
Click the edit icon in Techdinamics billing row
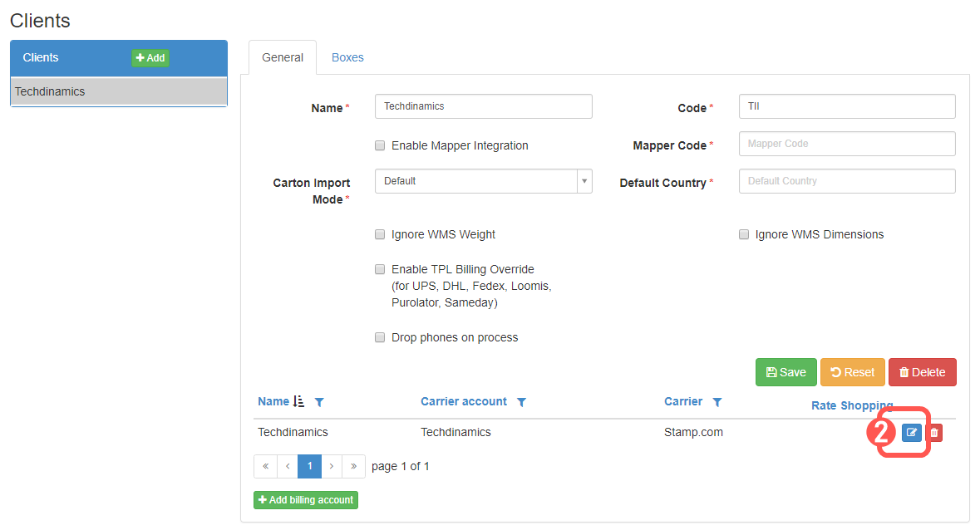911,432
